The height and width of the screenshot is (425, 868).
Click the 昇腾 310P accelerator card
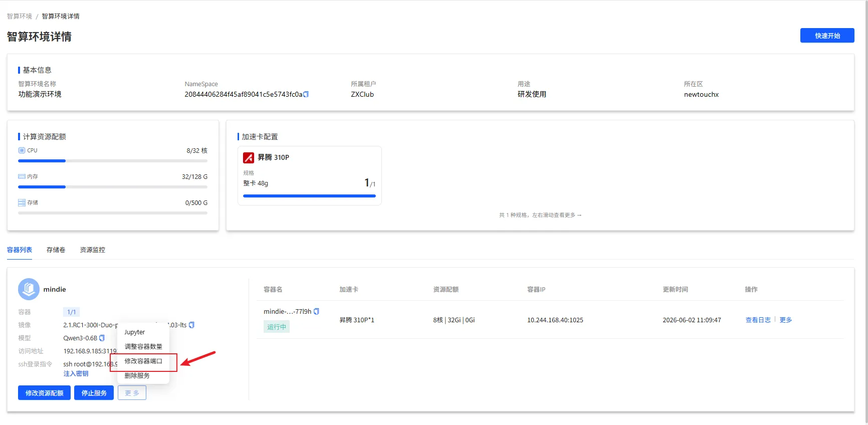[x=310, y=175]
